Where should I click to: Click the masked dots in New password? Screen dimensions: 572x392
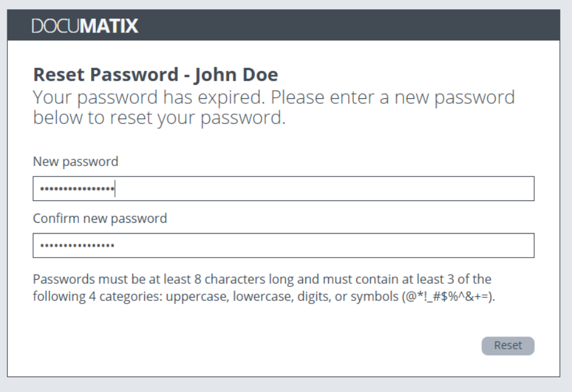[x=77, y=189]
